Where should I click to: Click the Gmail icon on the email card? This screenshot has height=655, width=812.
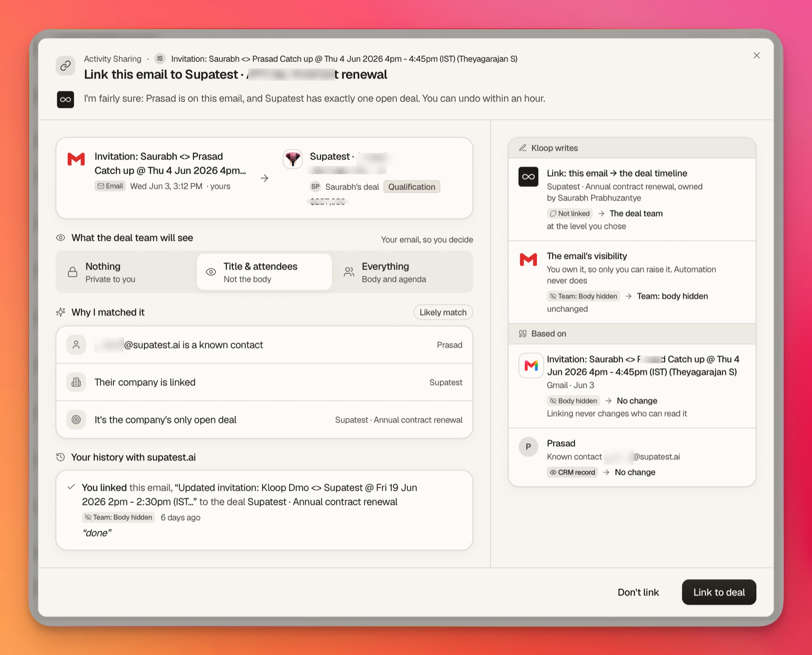click(76, 159)
